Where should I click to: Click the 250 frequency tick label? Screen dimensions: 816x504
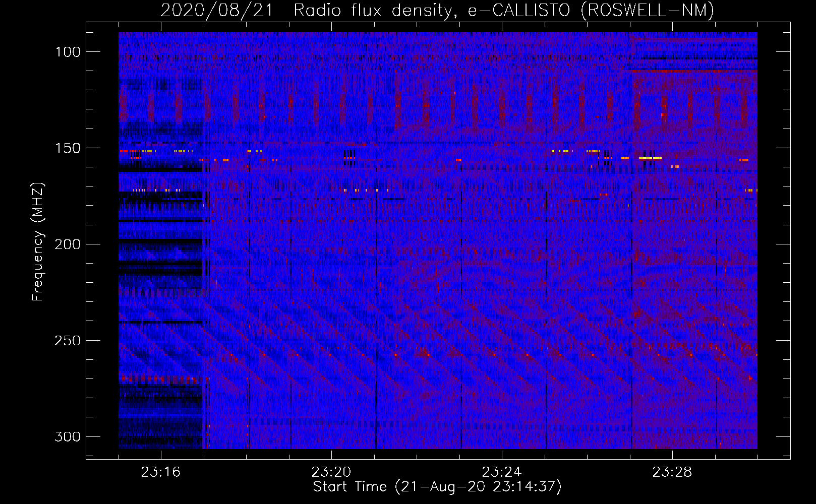pos(68,341)
